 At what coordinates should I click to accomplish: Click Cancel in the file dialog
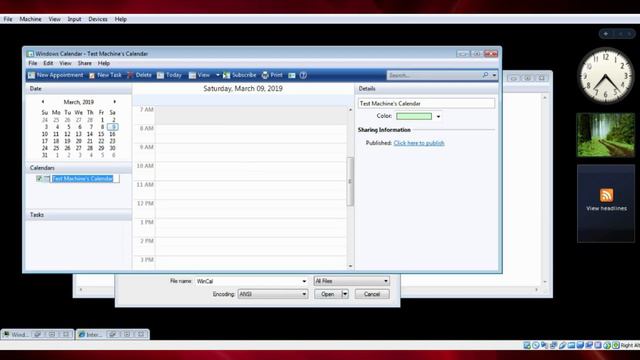[x=372, y=294]
